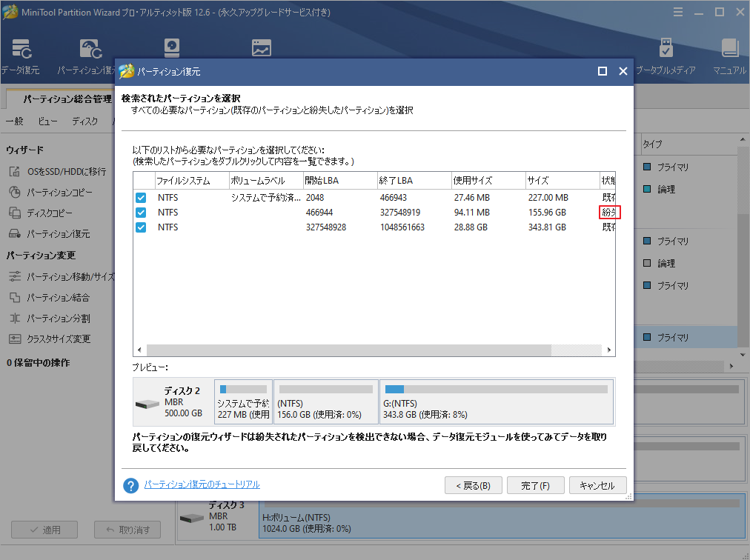Viewport: 750px width, 560px height.
Task: Click the < 戻る(B) button
Action: point(473,486)
